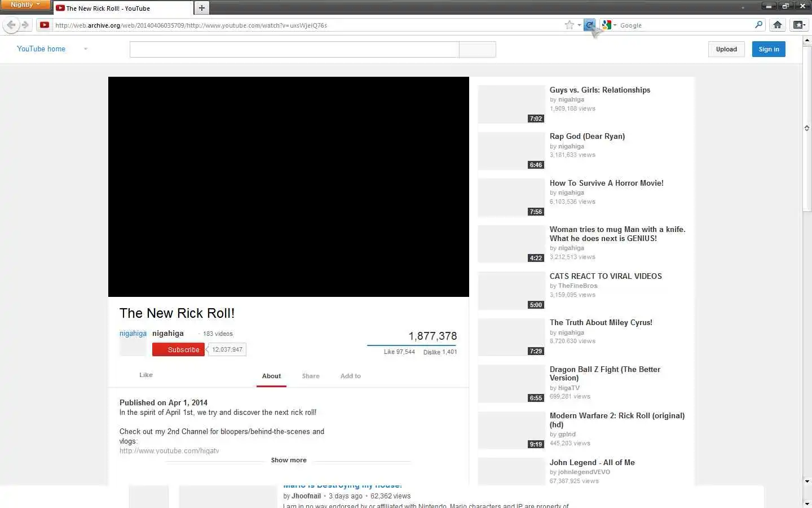
Task: Open the 7:29 duration video thumbnail
Action: point(511,337)
